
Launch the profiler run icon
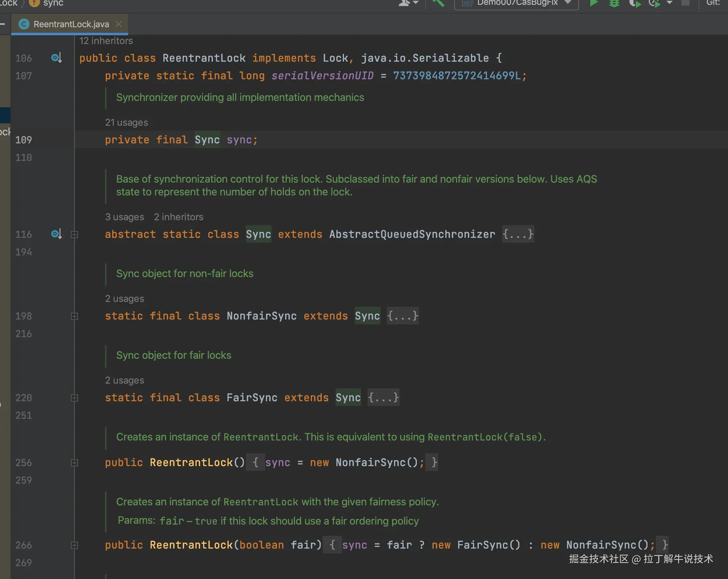(x=654, y=3)
